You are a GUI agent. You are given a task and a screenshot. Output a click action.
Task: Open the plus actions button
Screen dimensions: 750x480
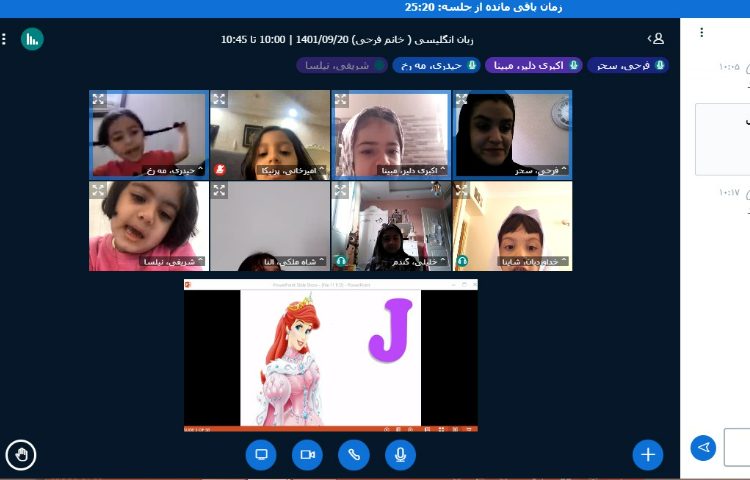click(x=647, y=455)
